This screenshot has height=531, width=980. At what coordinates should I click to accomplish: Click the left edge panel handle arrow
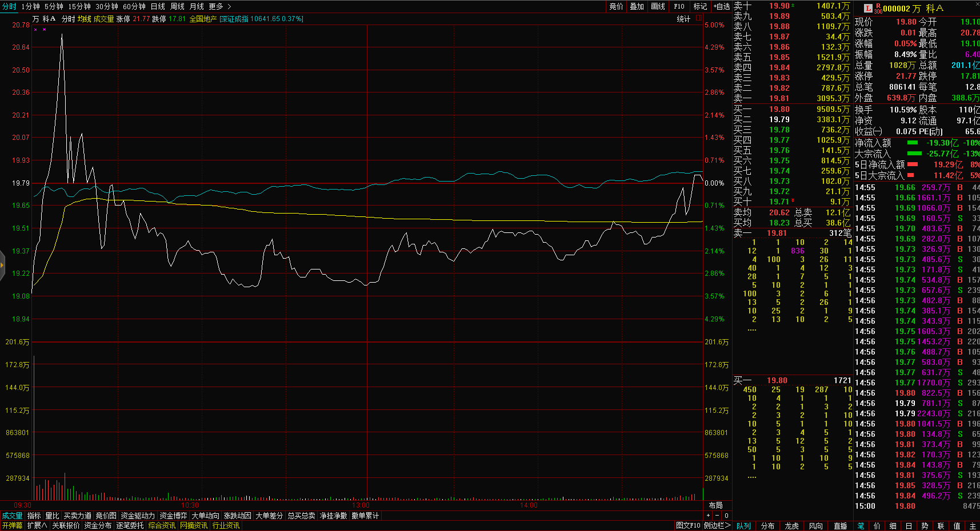pos(2,265)
